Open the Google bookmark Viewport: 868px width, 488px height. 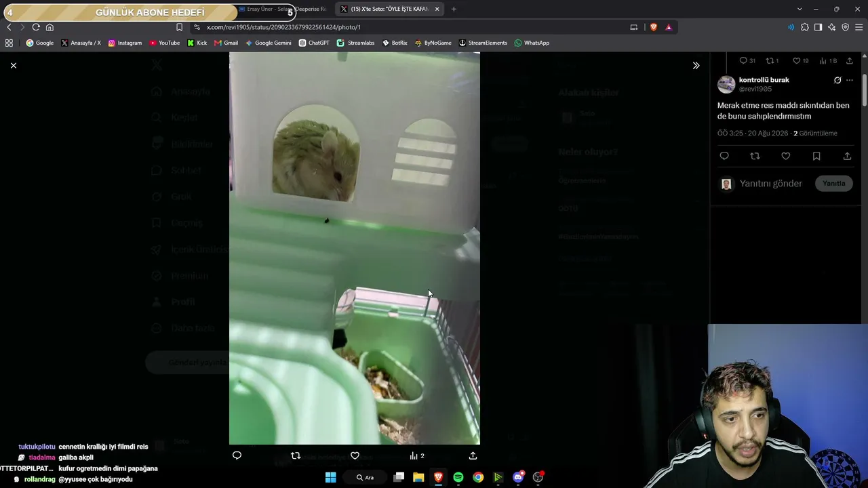(39, 43)
